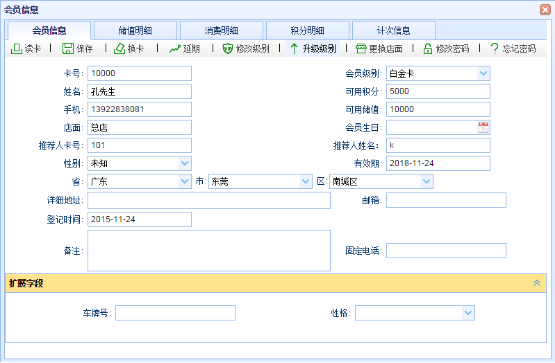555x363 pixels.
Task: Close the 会员信息 dialog
Action: pyautogui.click(x=545, y=10)
